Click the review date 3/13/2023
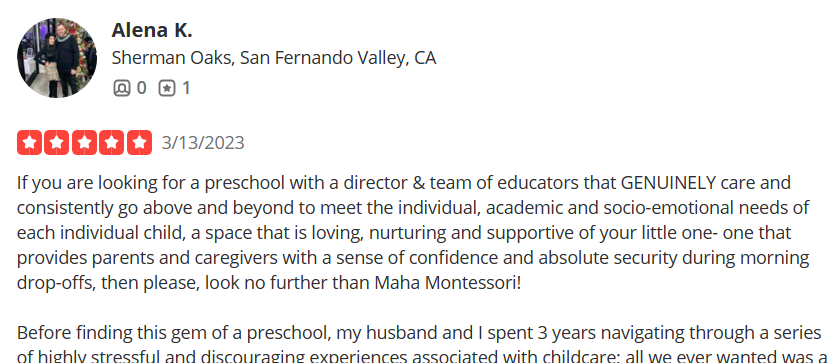This screenshot has width=835, height=363. [x=203, y=143]
